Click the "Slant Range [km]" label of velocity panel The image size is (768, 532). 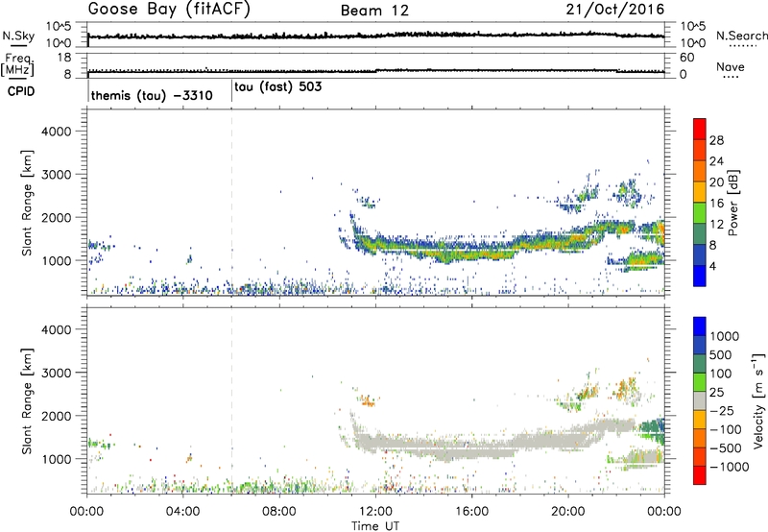[27, 401]
